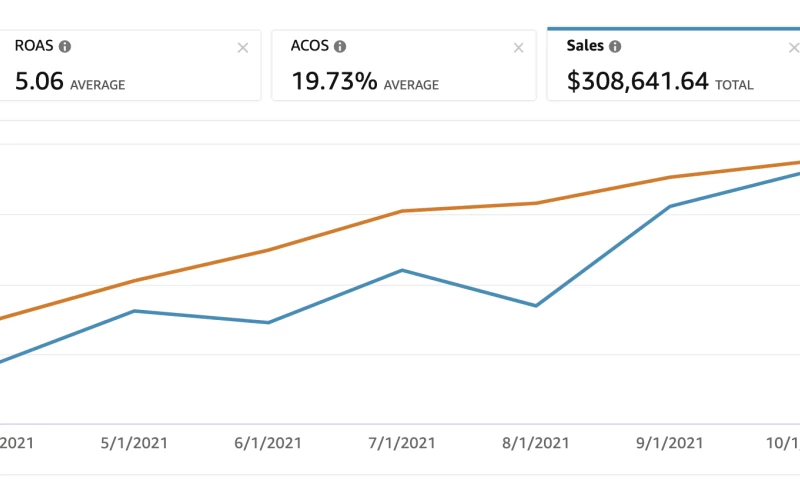Click the 7/1/2021 date axis label

pos(401,443)
